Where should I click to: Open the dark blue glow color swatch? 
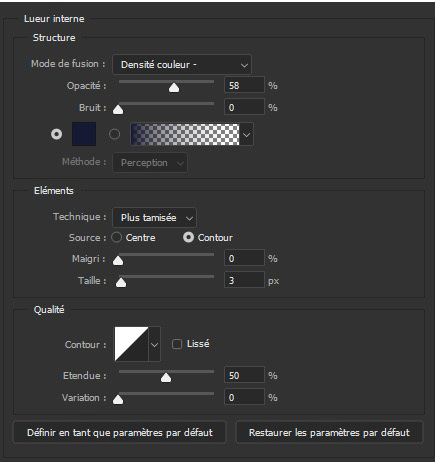pos(84,134)
